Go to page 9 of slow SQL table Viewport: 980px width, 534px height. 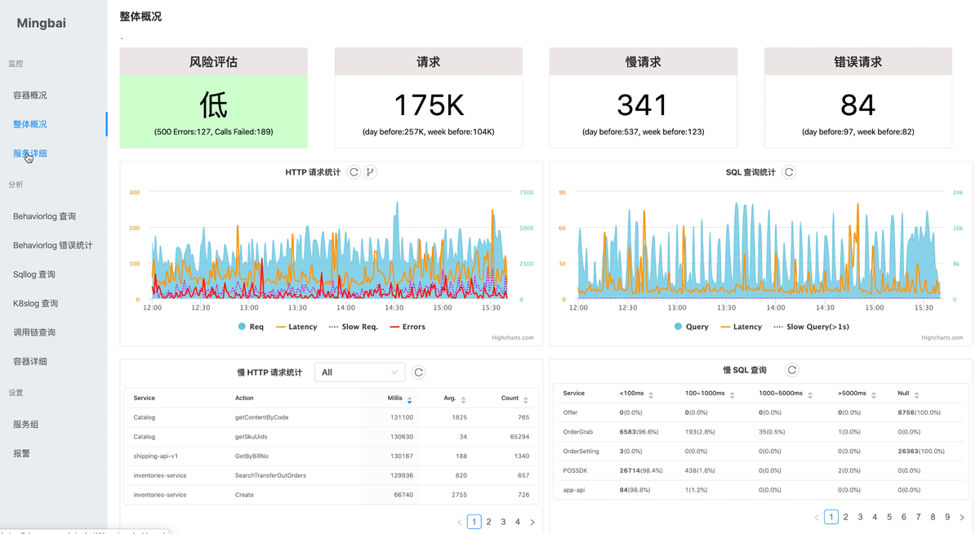[x=947, y=517]
